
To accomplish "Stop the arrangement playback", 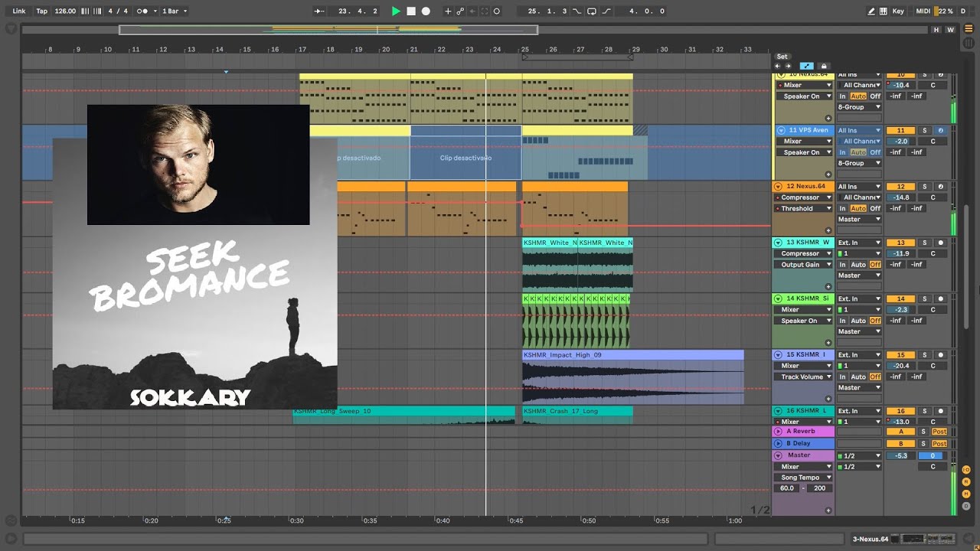I will pos(411,11).
